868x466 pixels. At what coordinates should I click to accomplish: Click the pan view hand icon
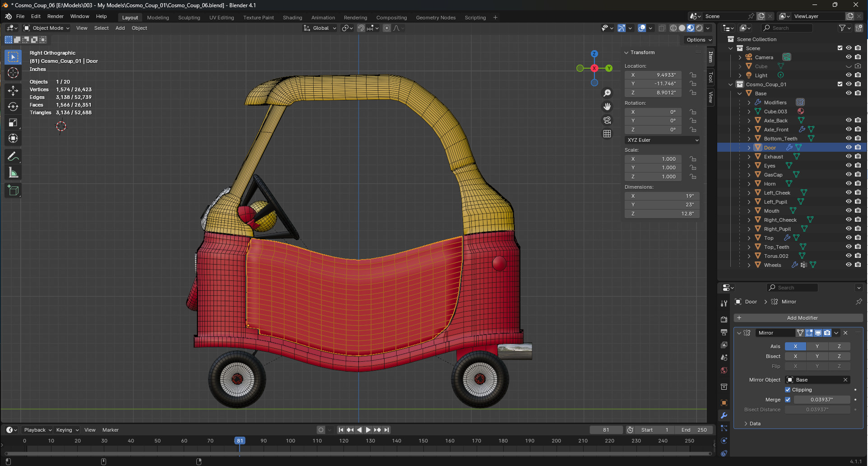pyautogui.click(x=607, y=107)
